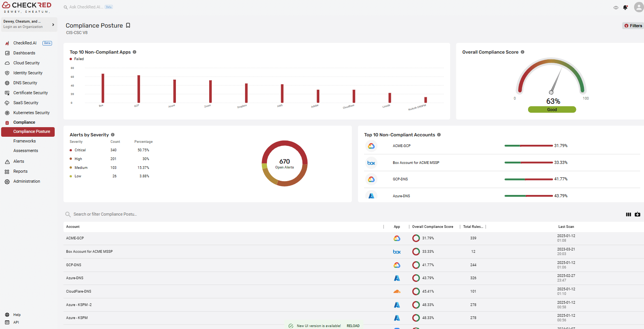Screen dimensions: 644x329
Task: Open user profile avatar
Action: click(639, 7)
